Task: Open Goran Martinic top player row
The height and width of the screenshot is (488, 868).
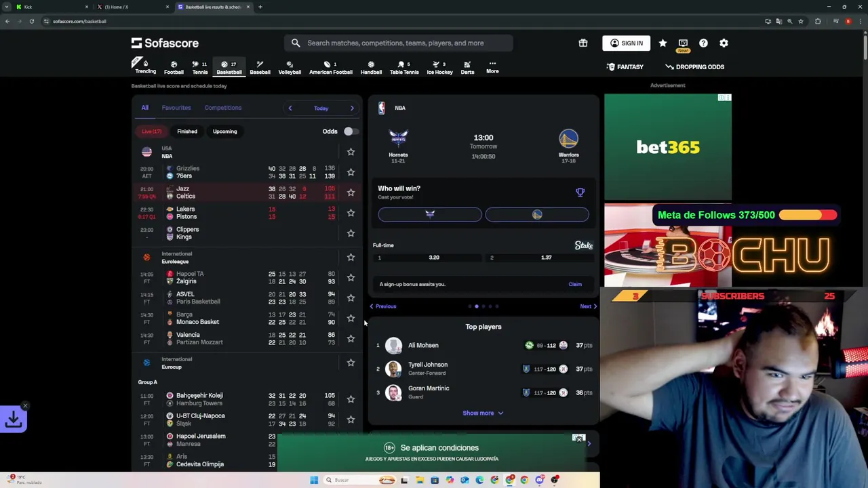Action: (x=484, y=392)
